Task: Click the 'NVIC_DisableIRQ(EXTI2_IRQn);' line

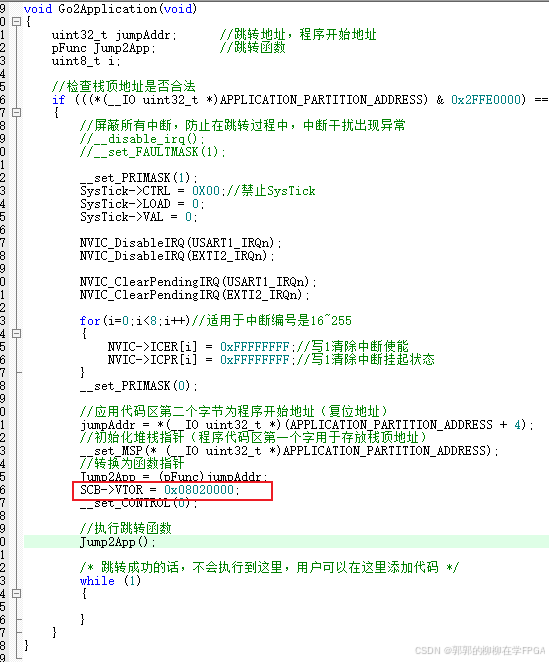Action: pyautogui.click(x=177, y=256)
